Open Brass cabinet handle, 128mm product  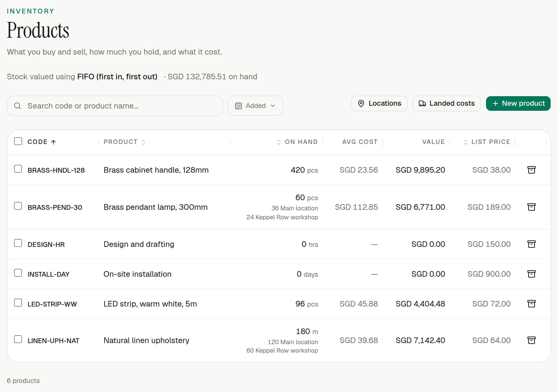click(x=156, y=170)
